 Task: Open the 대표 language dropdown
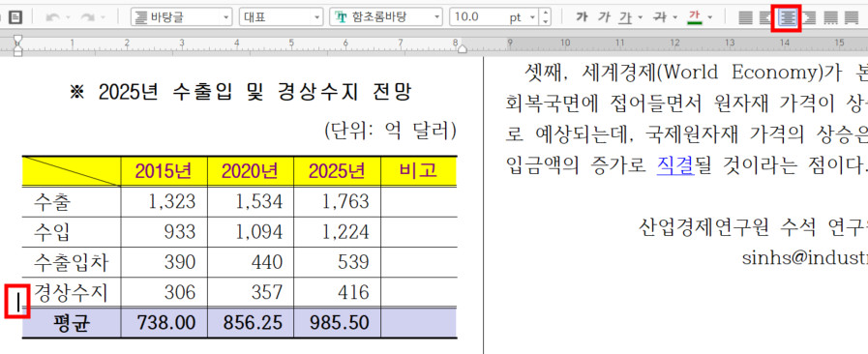[281, 17]
